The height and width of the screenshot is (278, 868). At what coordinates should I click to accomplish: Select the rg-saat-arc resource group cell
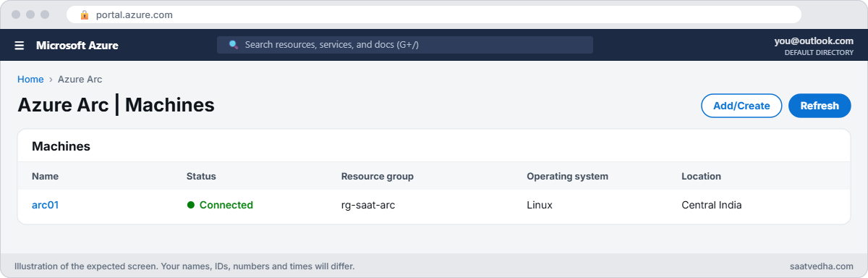click(x=368, y=205)
